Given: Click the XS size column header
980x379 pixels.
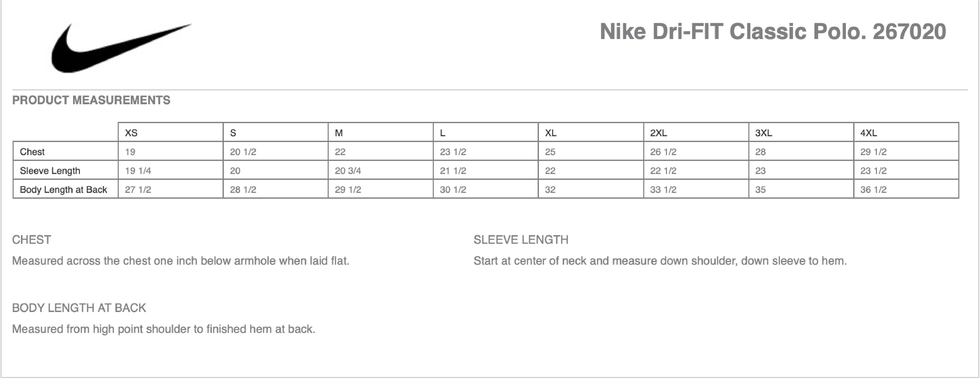Looking at the screenshot, I should (x=131, y=133).
